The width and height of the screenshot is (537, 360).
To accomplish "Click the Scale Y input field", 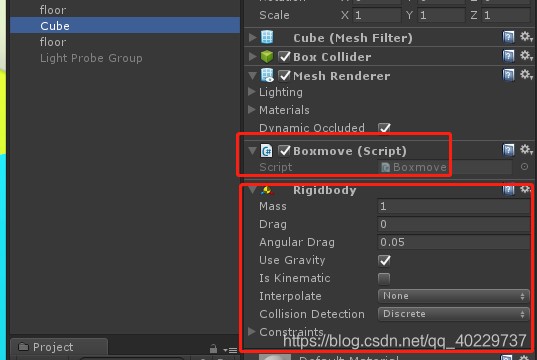I will tap(441, 15).
